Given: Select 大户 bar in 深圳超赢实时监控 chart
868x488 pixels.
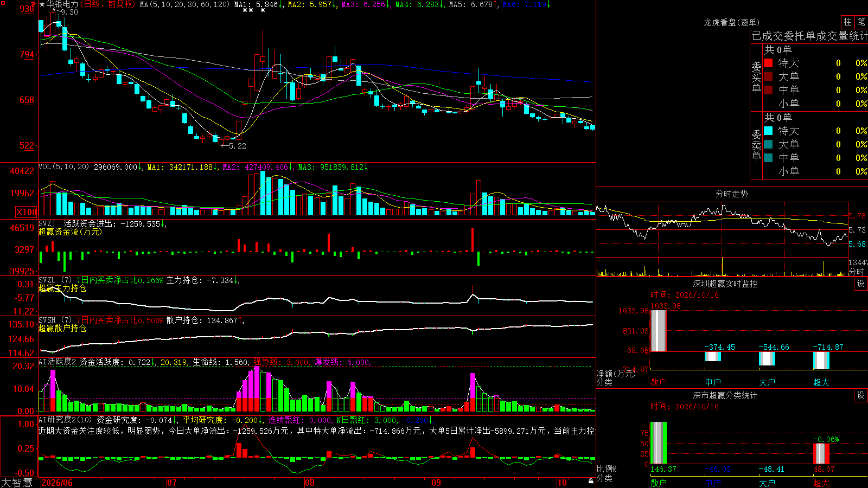Looking at the screenshot, I should pos(767,358).
